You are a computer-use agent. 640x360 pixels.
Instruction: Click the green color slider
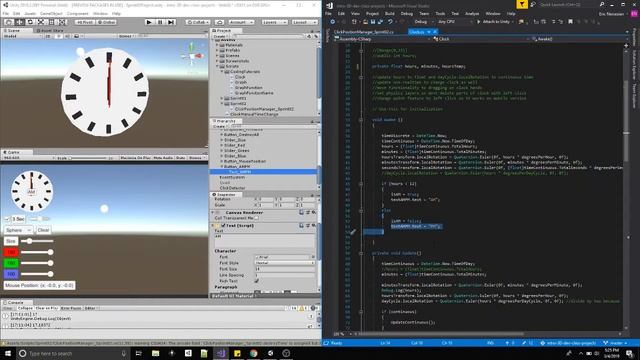click(37, 263)
